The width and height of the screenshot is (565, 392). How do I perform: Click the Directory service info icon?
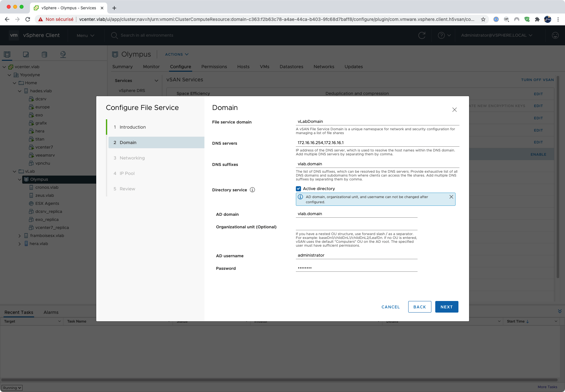[x=252, y=190]
